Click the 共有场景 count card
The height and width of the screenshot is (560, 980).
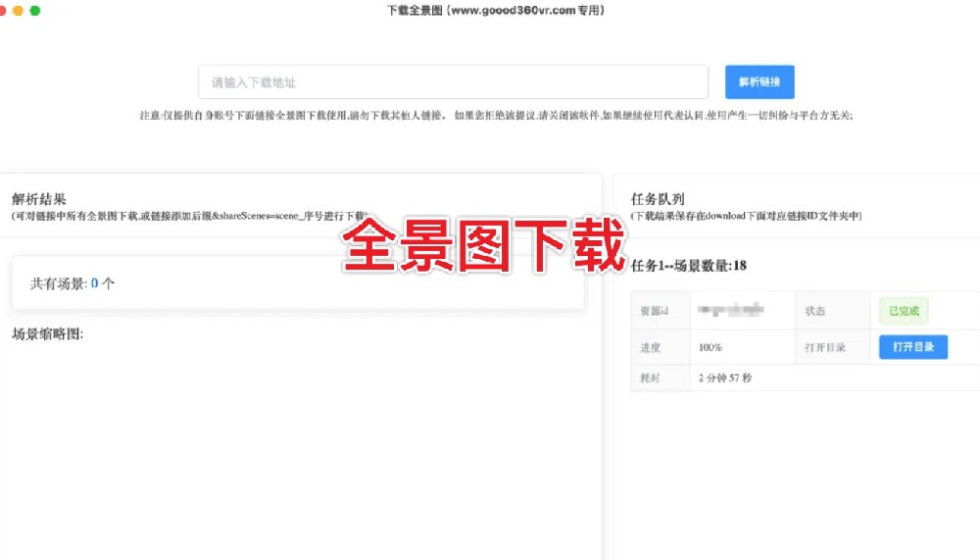click(298, 283)
